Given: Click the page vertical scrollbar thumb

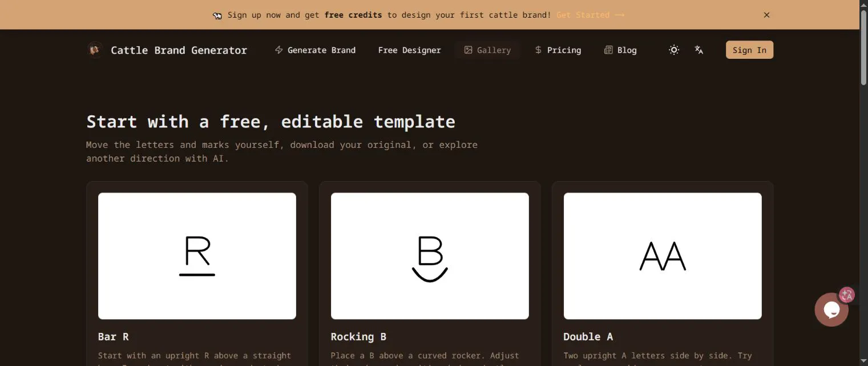Looking at the screenshot, I should coord(863,47).
